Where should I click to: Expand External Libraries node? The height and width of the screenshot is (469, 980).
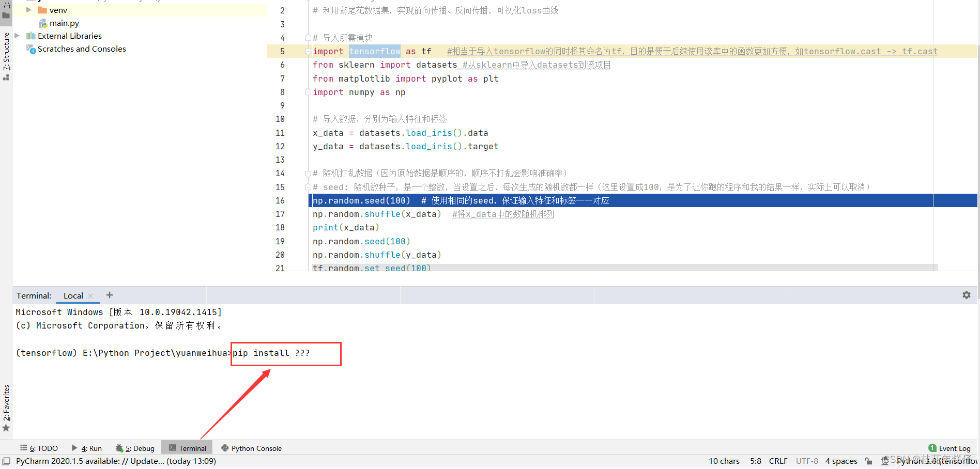[17, 36]
